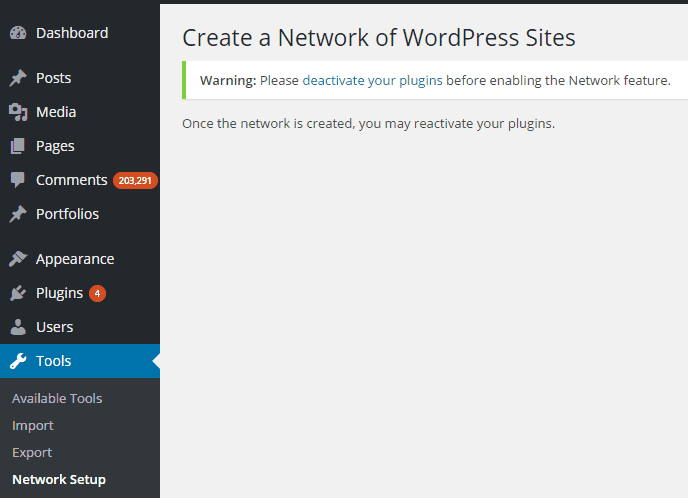The image size is (688, 498).
Task: Click the Media camera-music icon
Action: [x=18, y=112]
